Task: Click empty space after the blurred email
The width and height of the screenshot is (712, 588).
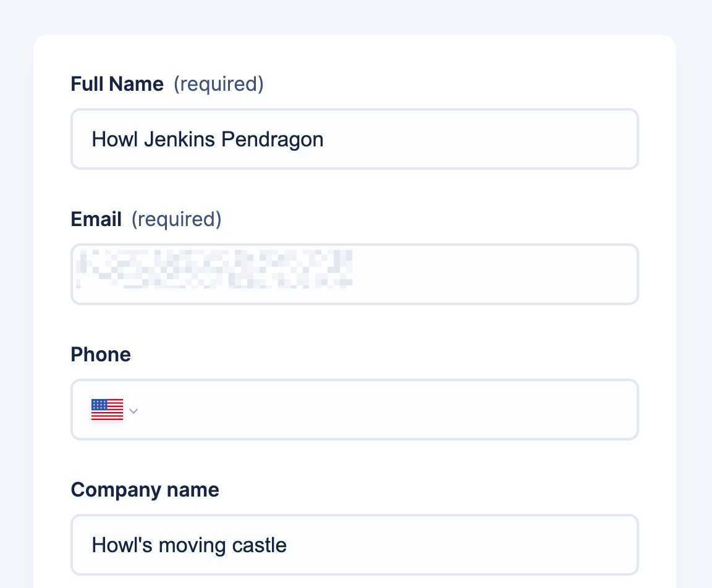Action: (x=494, y=274)
